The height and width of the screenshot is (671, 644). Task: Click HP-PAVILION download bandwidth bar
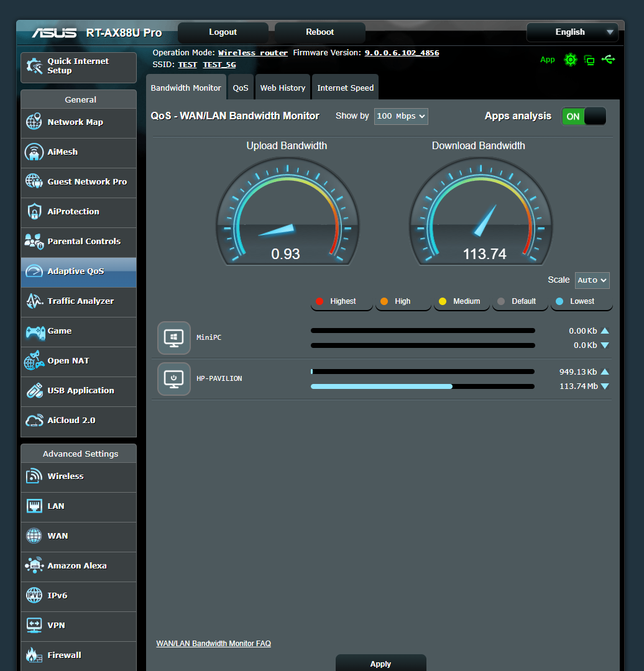click(x=423, y=386)
